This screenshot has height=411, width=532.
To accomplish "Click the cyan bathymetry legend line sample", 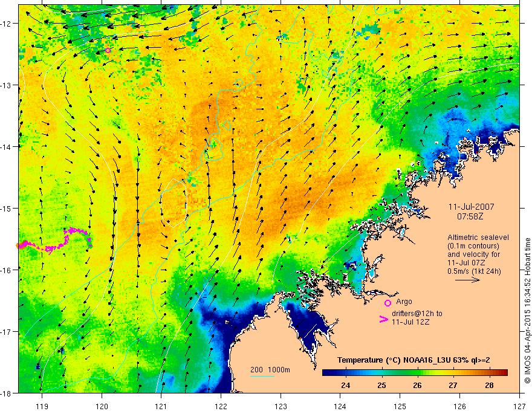I will [x=262, y=376].
